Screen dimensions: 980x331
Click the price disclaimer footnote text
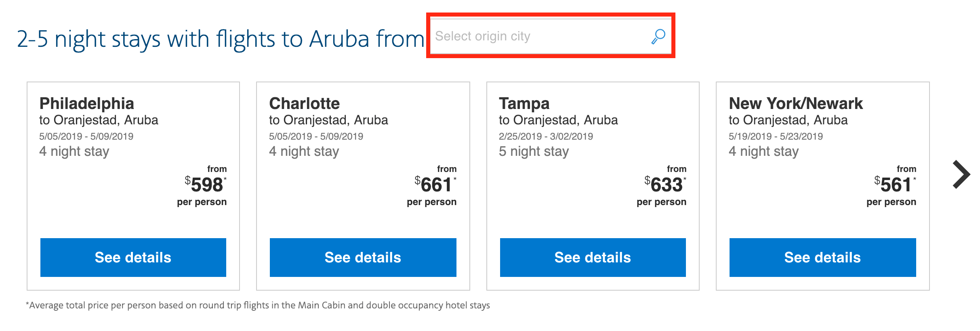click(258, 306)
